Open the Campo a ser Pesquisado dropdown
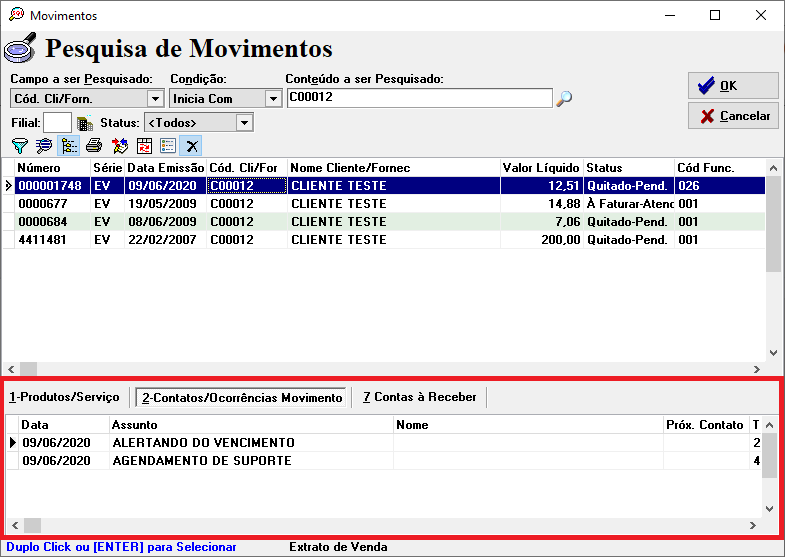785x557 pixels. tap(155, 99)
